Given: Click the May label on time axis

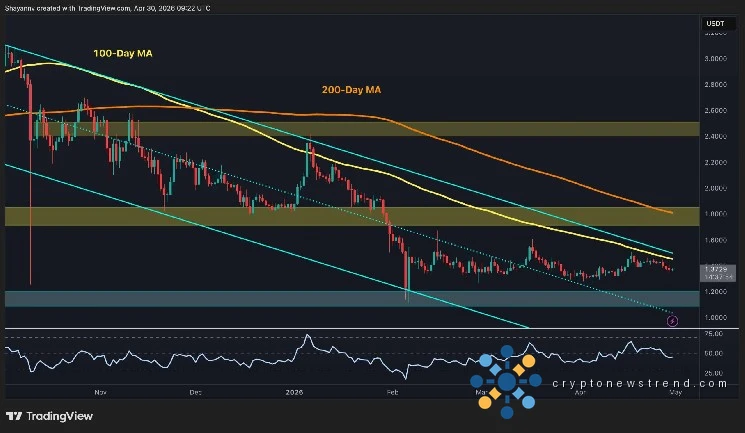Looking at the screenshot, I should coord(675,392).
